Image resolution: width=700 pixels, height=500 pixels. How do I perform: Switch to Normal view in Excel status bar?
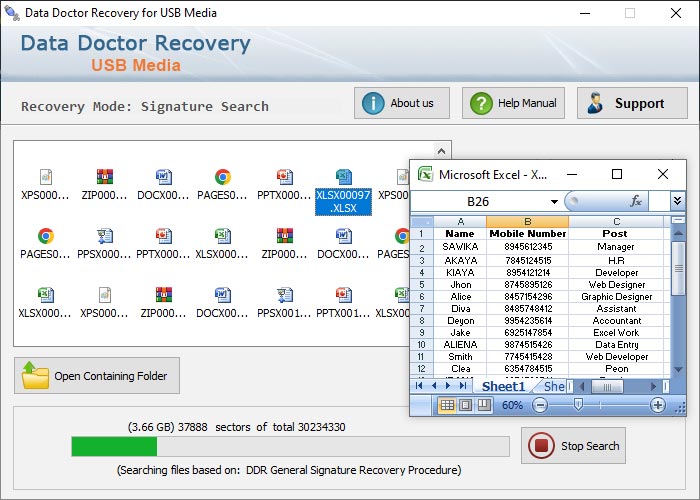(447, 405)
